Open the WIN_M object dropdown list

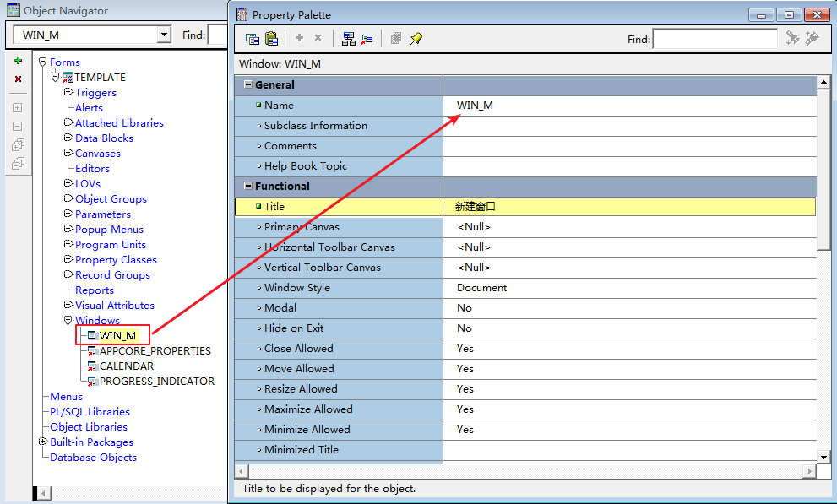pos(164,35)
